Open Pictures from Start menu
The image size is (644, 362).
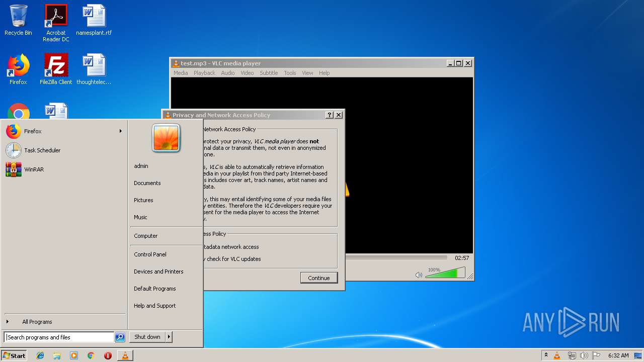click(143, 200)
